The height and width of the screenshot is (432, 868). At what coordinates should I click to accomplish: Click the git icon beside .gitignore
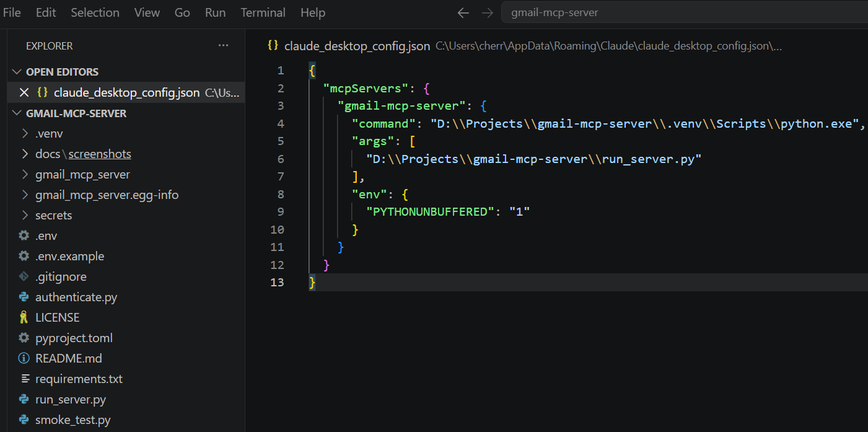(x=24, y=276)
